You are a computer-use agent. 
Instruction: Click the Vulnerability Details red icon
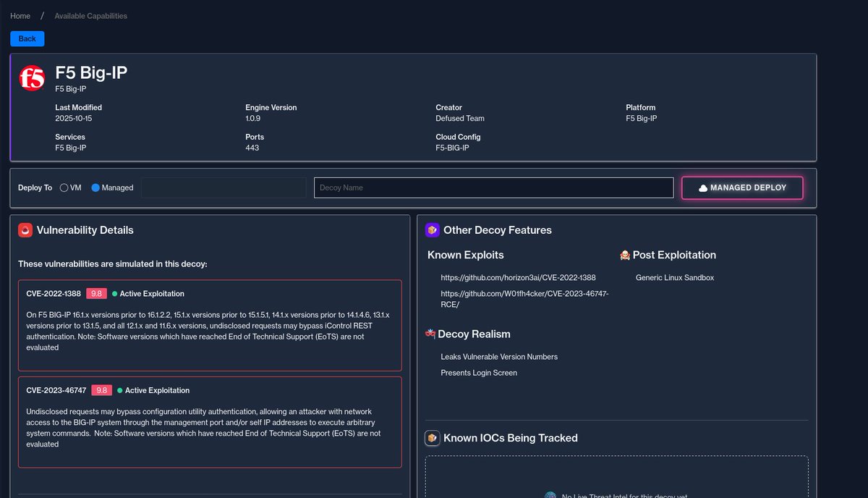pos(25,230)
